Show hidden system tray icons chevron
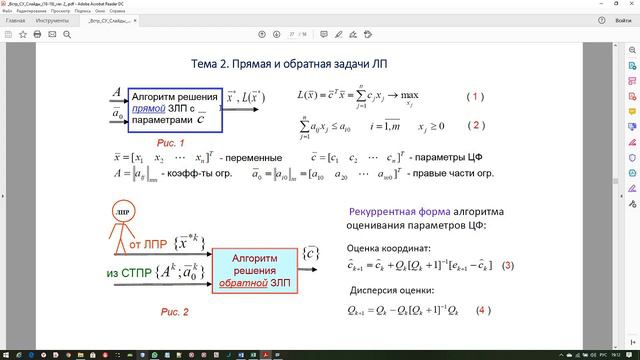Image resolution: width=640 pixels, height=360 pixels. (561, 355)
